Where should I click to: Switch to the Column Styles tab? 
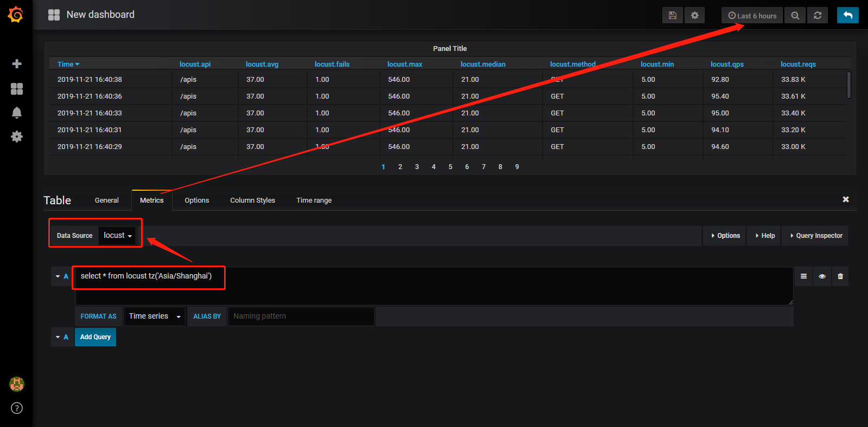pyautogui.click(x=253, y=200)
